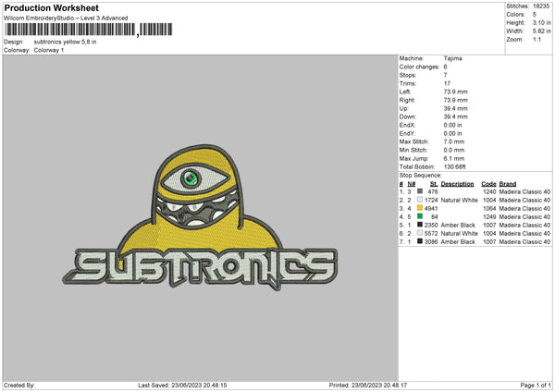The height and width of the screenshot is (392, 555).
Task: Click the Trims value '17'
Action: (447, 83)
